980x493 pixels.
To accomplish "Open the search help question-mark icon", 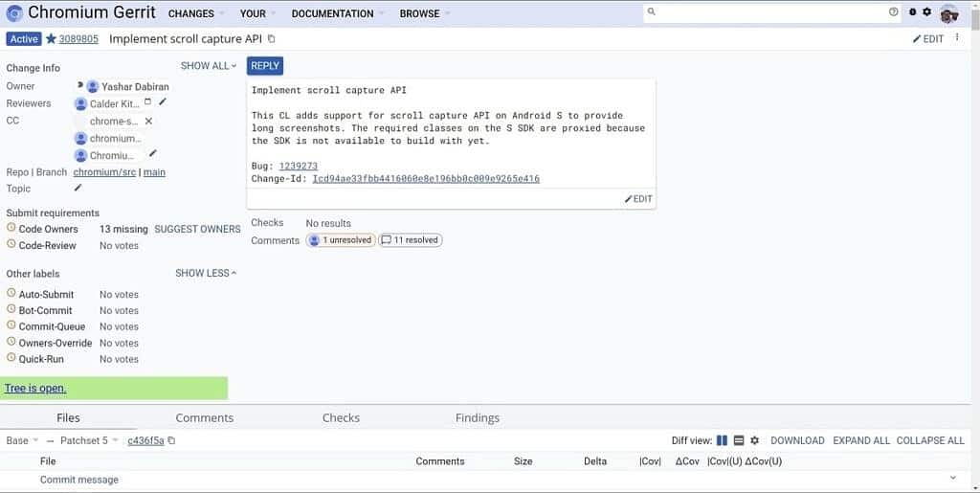I will tap(893, 11).
